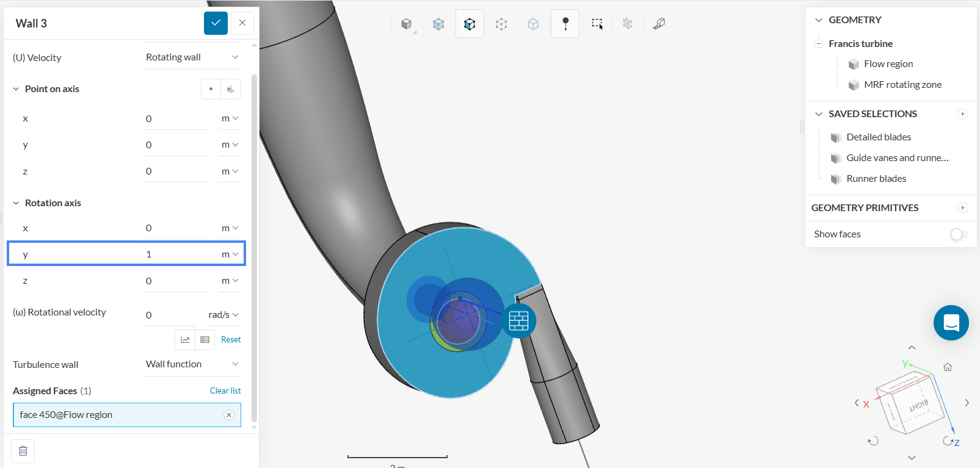Select MRF rotating zone in the geometry tree
The height and width of the screenshot is (468, 980).
(902, 85)
